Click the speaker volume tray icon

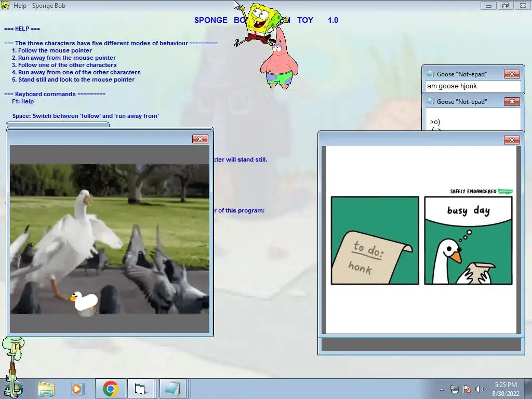(x=479, y=389)
